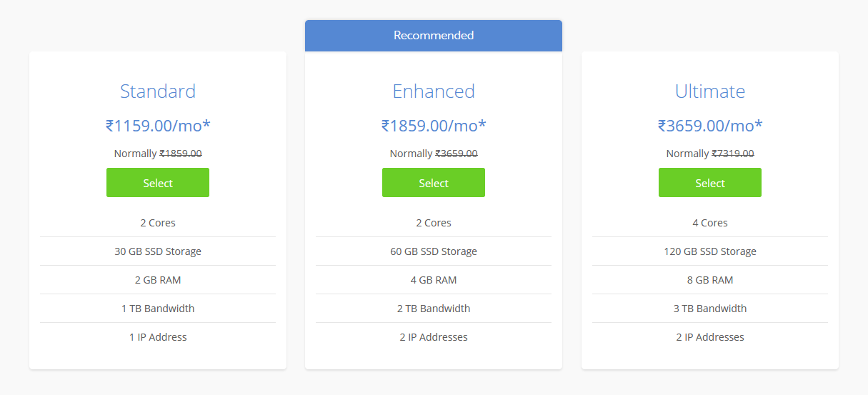Viewport: 868px width, 395px height.
Task: Click the ₹1159.00/mo price
Action: [158, 126]
